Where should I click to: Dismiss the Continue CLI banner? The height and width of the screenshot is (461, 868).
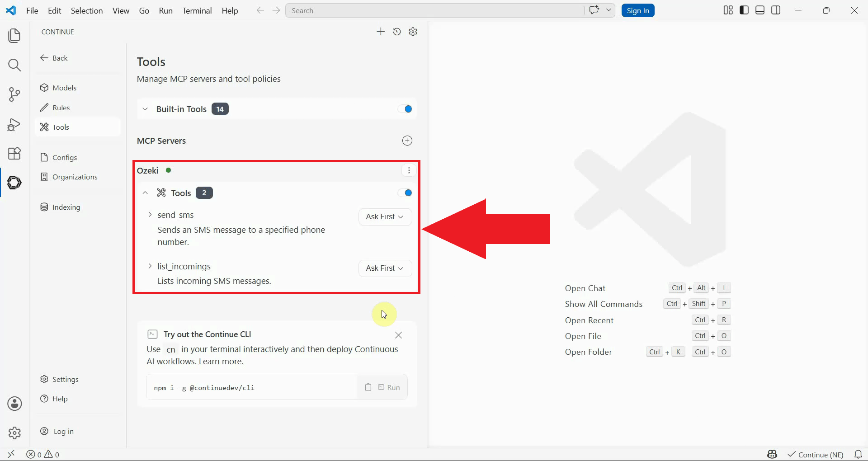click(x=398, y=335)
